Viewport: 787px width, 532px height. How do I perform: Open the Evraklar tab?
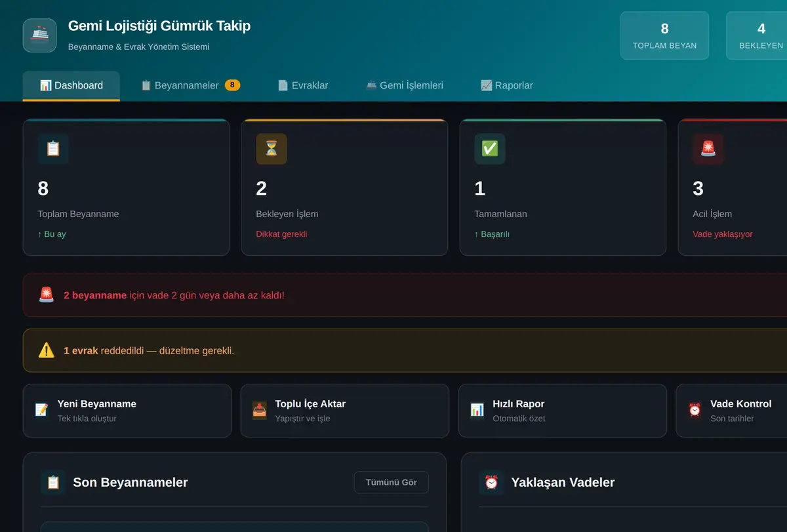[x=303, y=86]
